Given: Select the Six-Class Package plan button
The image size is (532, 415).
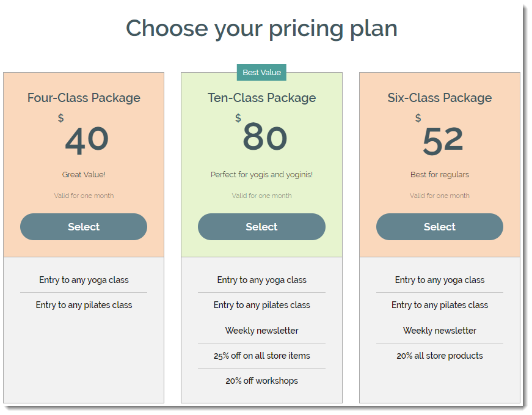Looking at the screenshot, I should [439, 227].
